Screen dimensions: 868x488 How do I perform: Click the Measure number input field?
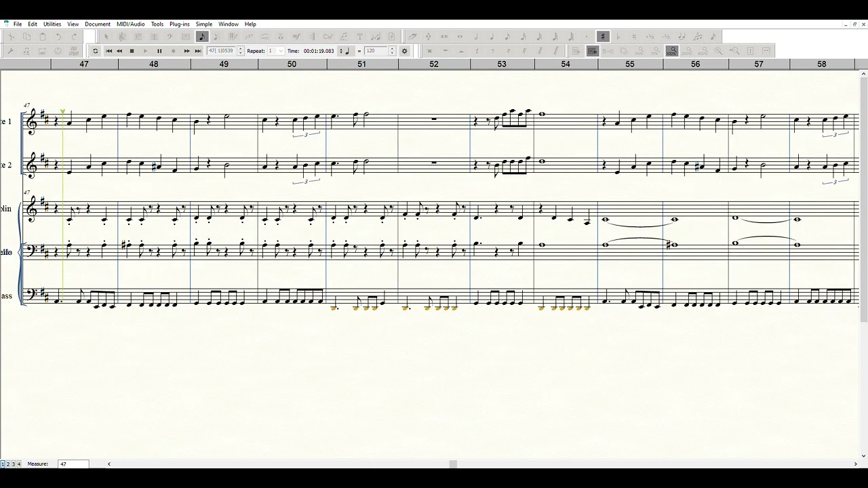pyautogui.click(x=73, y=464)
